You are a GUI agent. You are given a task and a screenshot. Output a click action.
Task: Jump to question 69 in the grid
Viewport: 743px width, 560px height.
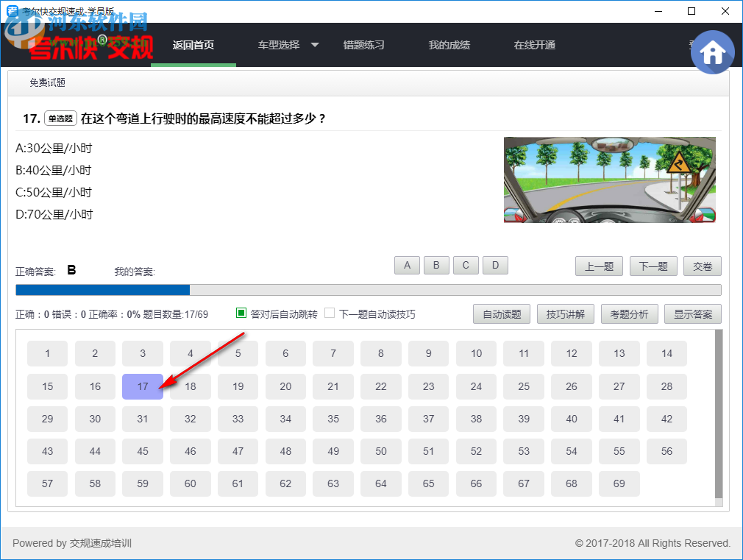coord(619,483)
